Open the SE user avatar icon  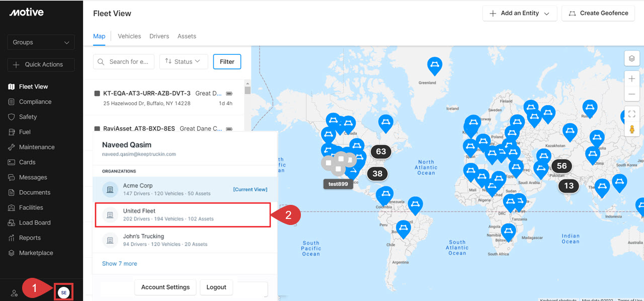click(63, 292)
